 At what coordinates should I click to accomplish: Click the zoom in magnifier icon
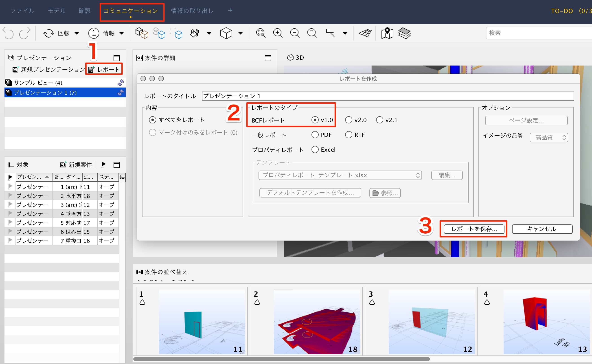[x=278, y=33]
